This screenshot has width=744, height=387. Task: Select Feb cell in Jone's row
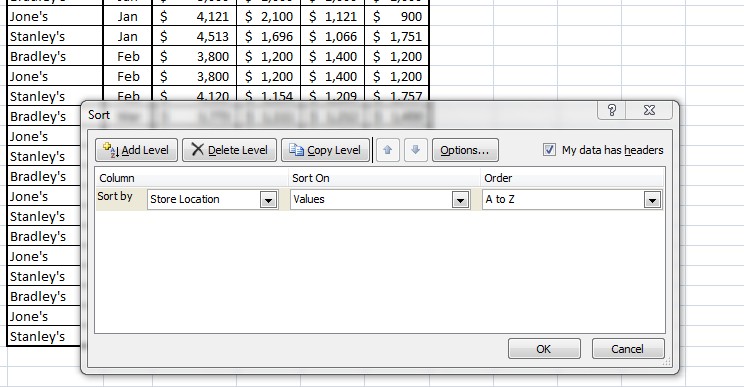tap(128, 76)
